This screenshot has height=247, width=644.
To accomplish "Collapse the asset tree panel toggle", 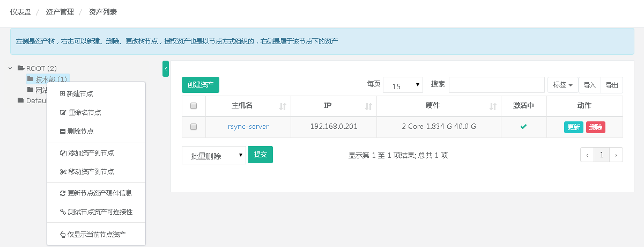I will tap(166, 69).
